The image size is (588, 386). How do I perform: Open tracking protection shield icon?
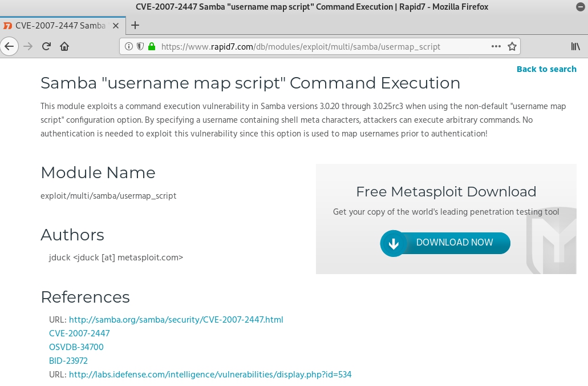[x=140, y=47]
